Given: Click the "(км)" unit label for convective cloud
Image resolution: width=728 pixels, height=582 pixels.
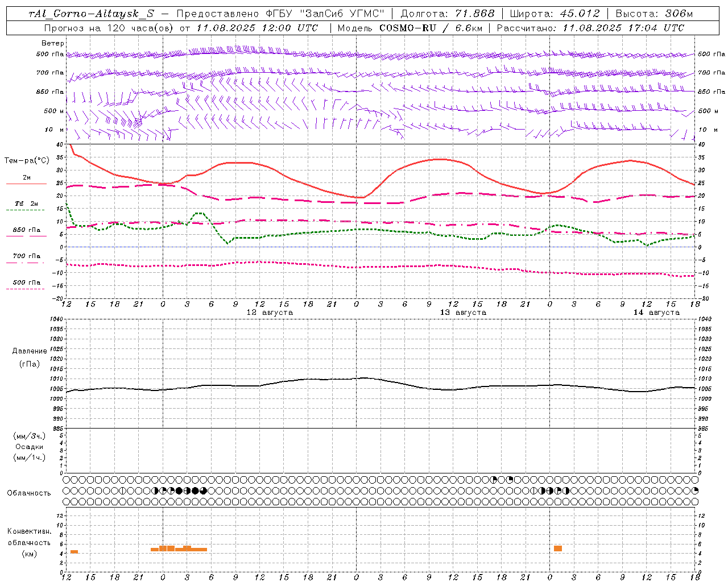Looking at the screenshot, I should (x=30, y=554).
